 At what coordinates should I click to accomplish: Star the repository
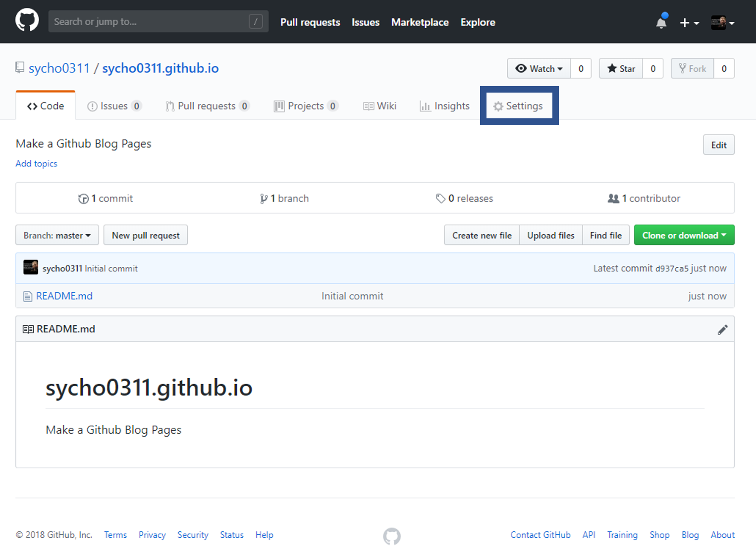[621, 68]
